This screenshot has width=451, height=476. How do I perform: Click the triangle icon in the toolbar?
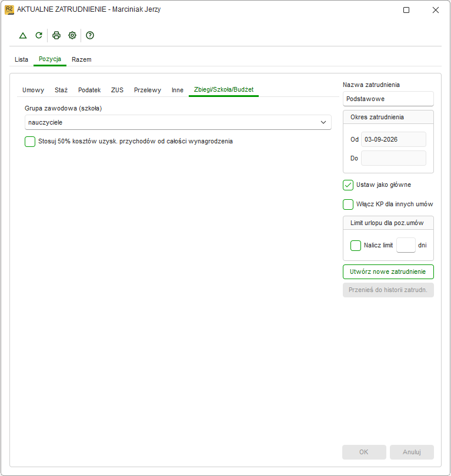pyautogui.click(x=23, y=35)
